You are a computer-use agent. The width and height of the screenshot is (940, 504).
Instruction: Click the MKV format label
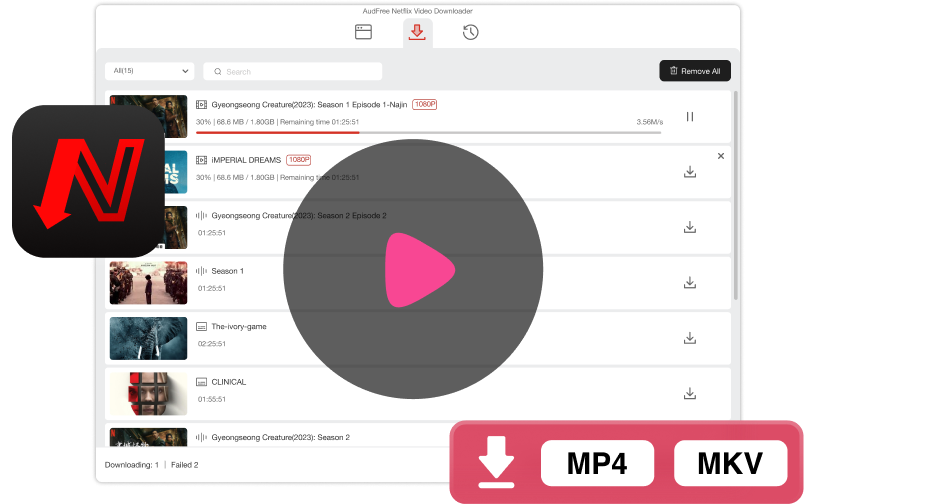[730, 463]
